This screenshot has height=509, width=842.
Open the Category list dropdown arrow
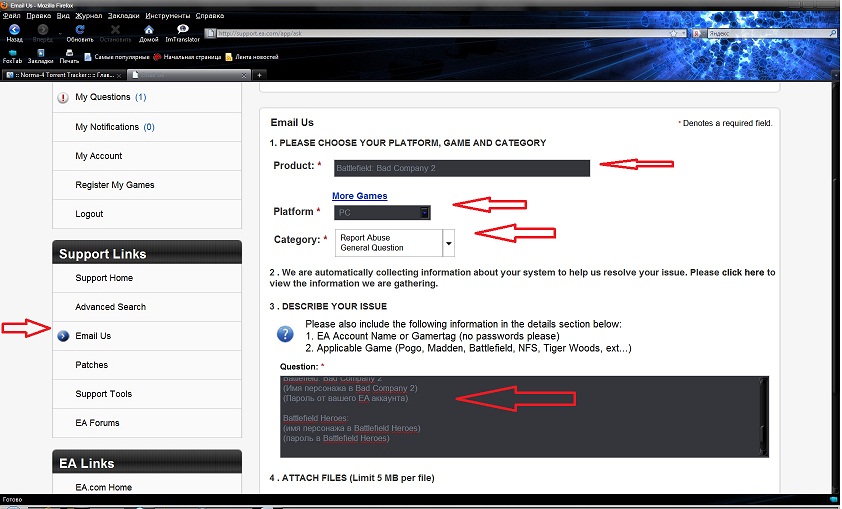pyautogui.click(x=448, y=243)
